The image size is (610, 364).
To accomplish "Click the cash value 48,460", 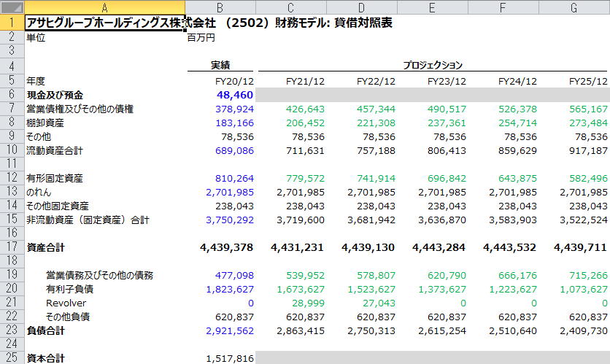I will [235, 95].
